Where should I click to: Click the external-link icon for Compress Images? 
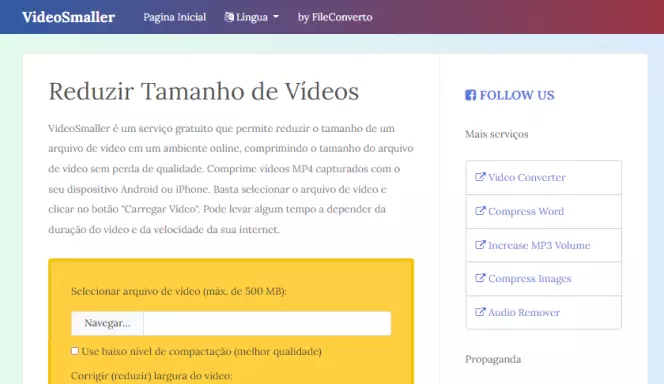[x=480, y=278]
